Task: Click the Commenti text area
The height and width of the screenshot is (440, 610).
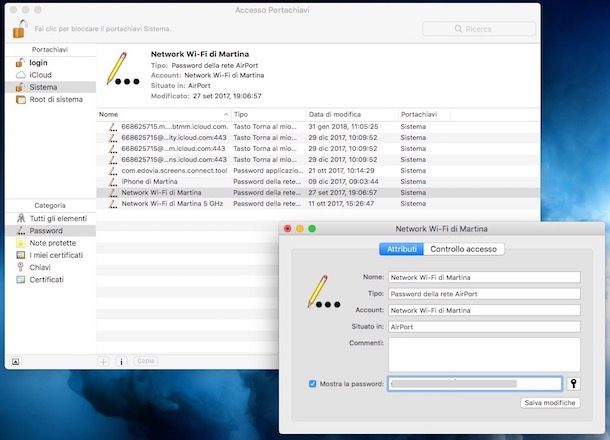Action: click(x=484, y=354)
